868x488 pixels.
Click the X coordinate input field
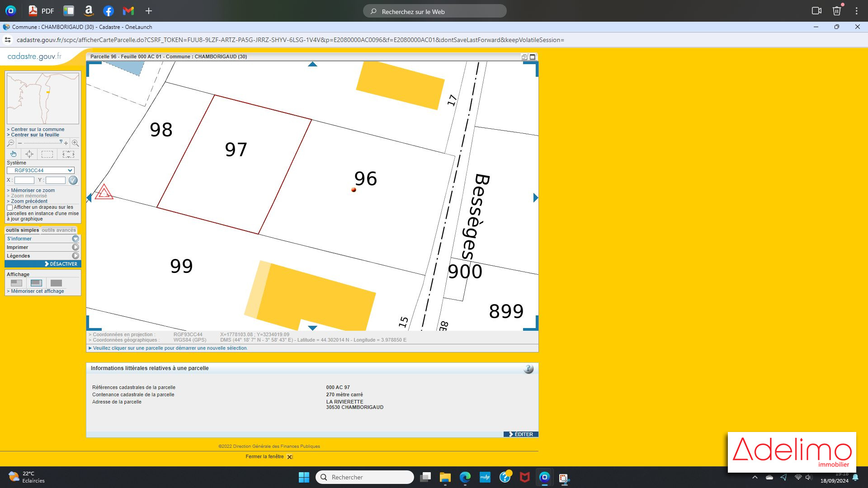coord(24,180)
